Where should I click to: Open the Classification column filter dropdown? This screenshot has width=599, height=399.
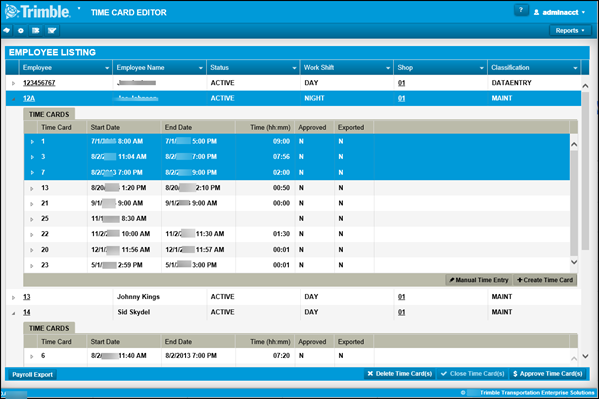[575, 68]
